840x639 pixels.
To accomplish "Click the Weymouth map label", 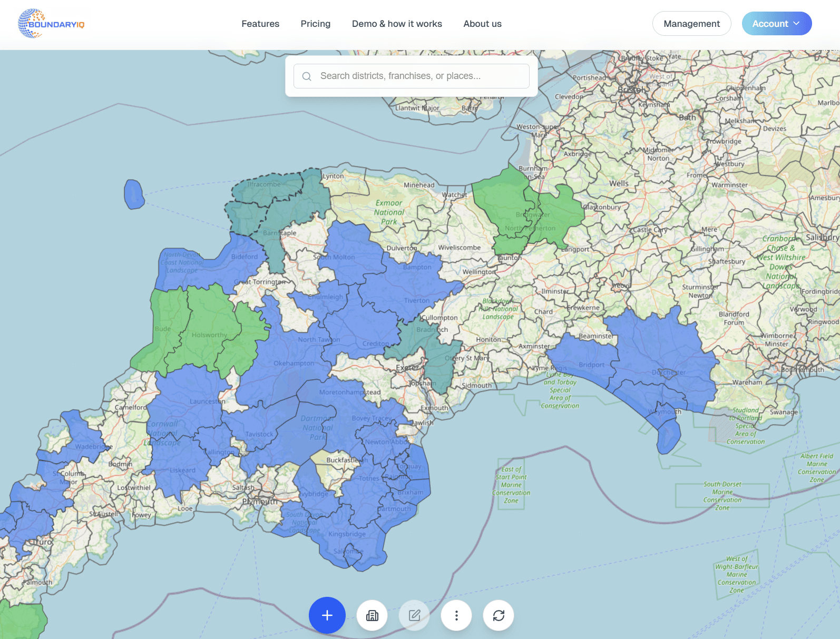I will (x=665, y=412).
